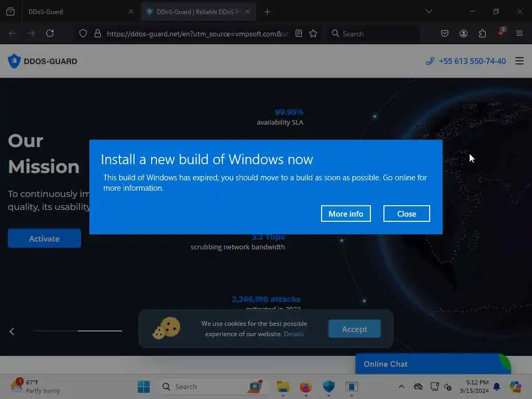Toggle reader view icon

pos(299,33)
